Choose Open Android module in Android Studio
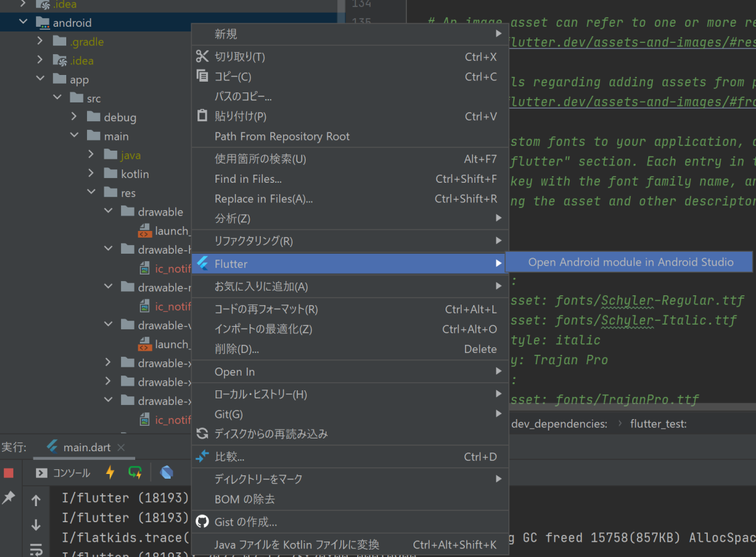Screen dimensions: 756x557 630,262
